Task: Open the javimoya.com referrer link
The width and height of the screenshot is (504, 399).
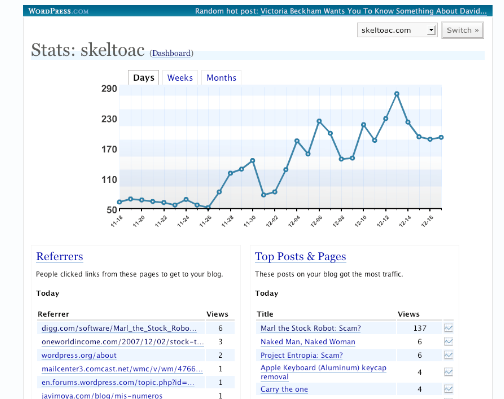Action: point(102,395)
